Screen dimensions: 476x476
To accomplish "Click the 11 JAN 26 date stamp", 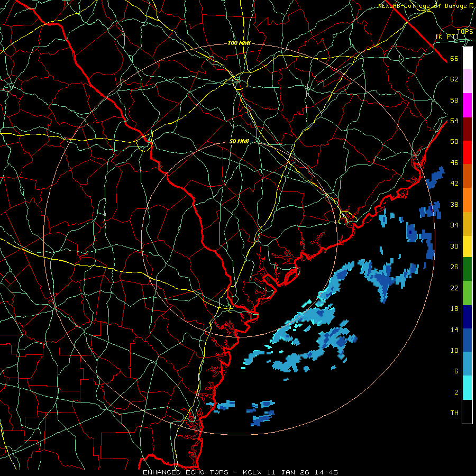I will click(x=288, y=472).
